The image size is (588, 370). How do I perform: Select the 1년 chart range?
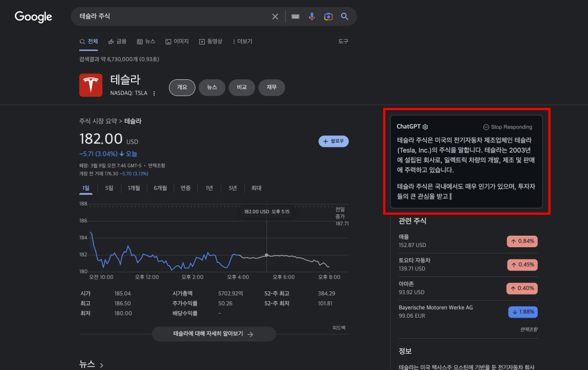[209, 188]
